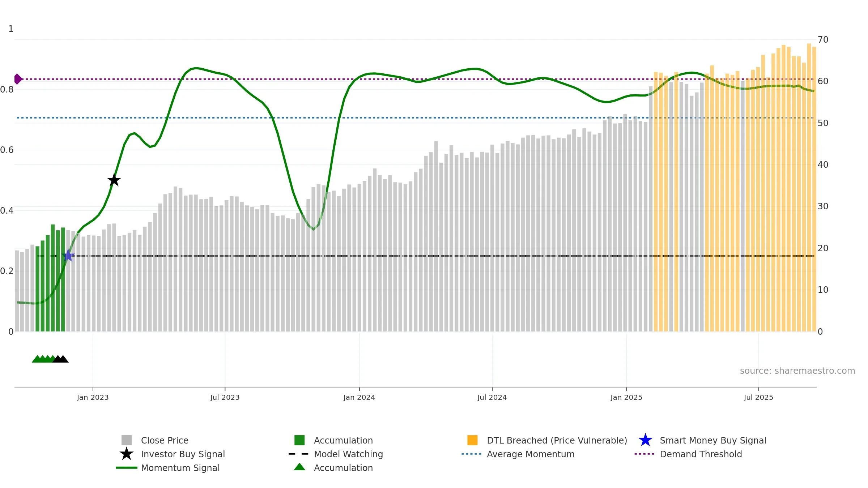Screen dimensions: 868x488
Task: Click the orange DTL Breached legend swatch
Action: pos(472,440)
